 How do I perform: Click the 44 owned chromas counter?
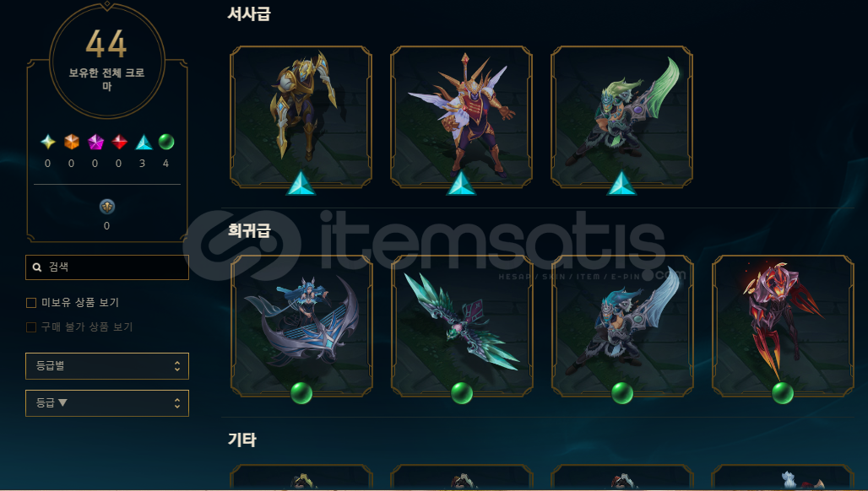tap(107, 60)
